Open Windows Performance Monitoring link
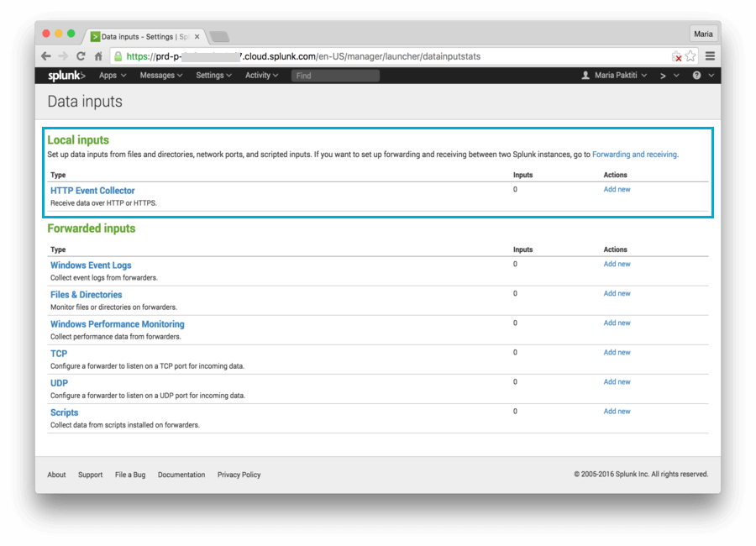Screen dimensions: 756x546 click(117, 324)
